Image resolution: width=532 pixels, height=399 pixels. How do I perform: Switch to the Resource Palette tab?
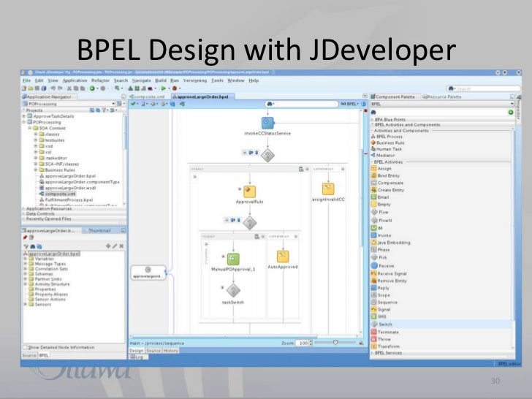click(441, 96)
